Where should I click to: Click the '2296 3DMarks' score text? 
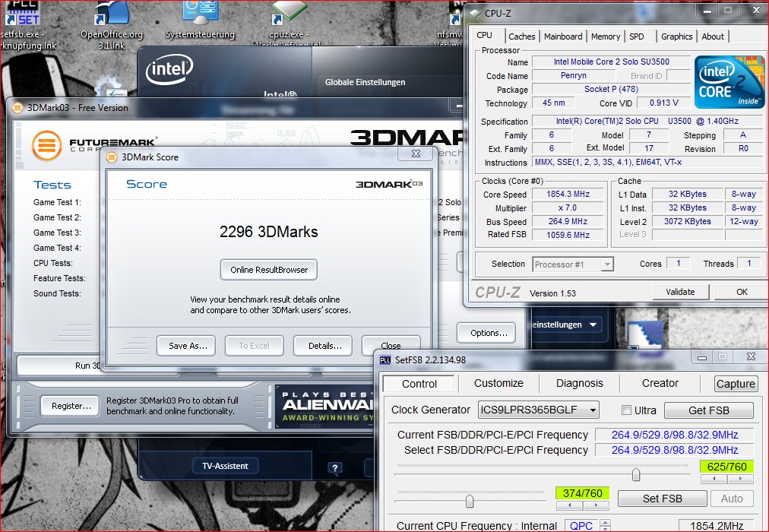click(x=269, y=232)
